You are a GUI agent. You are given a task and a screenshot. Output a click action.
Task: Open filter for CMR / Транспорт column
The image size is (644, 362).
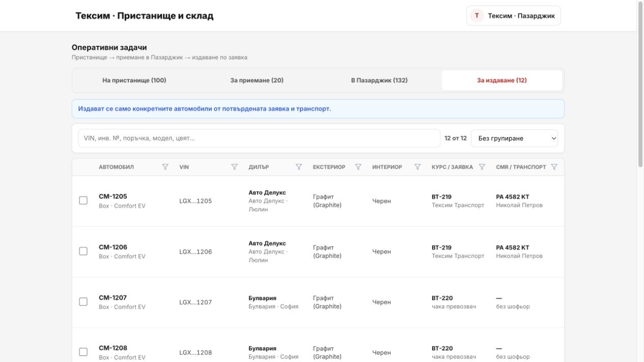point(554,167)
